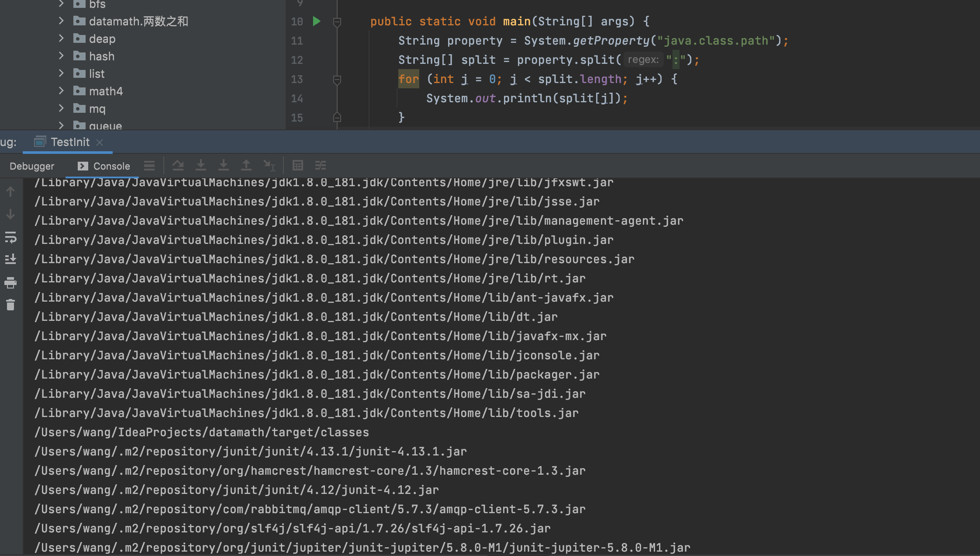Viewport: 980px width, 556px height.
Task: Expand the math4 package folder
Action: [61, 91]
